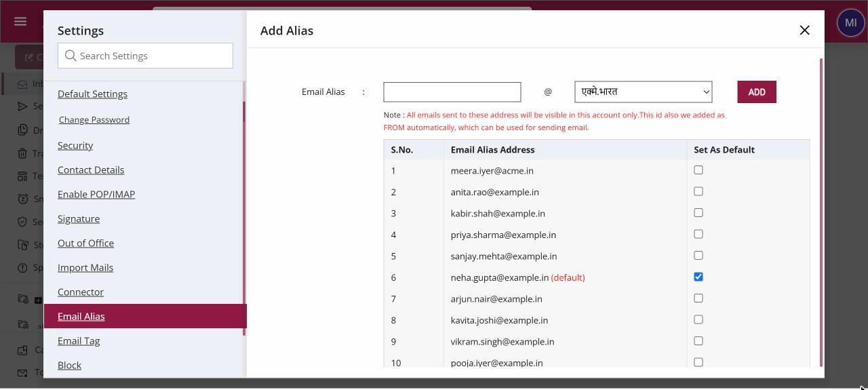
Task: Click the alias table vertical scrollbar
Action: 821,212
